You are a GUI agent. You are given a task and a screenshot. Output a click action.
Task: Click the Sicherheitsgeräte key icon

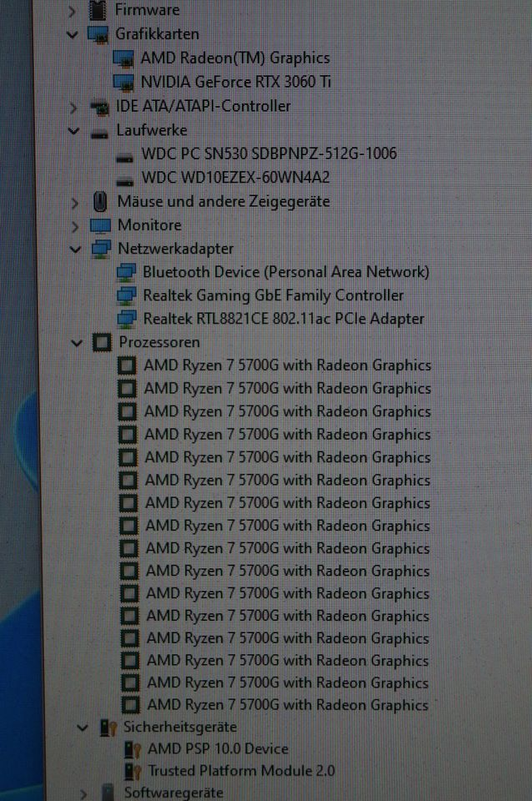108,728
